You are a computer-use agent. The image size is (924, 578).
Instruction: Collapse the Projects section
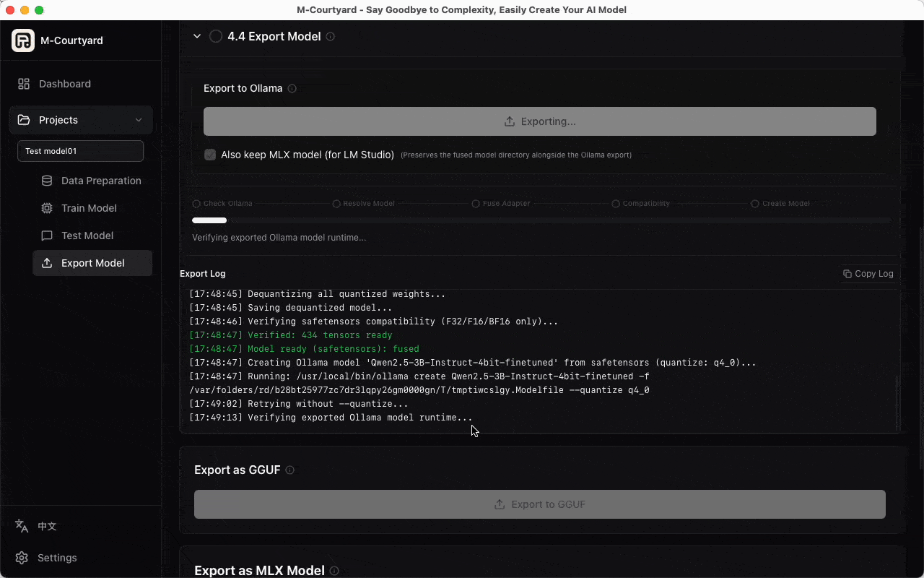point(139,120)
